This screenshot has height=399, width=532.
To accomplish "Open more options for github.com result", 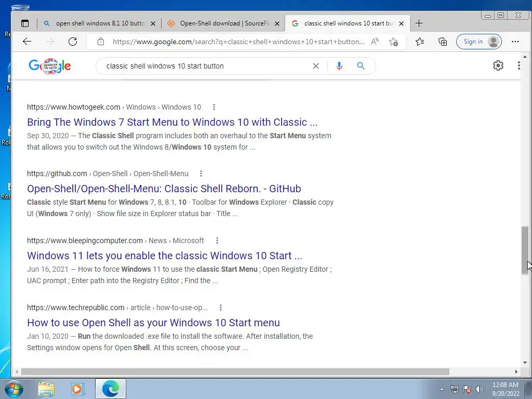I will click(201, 174).
